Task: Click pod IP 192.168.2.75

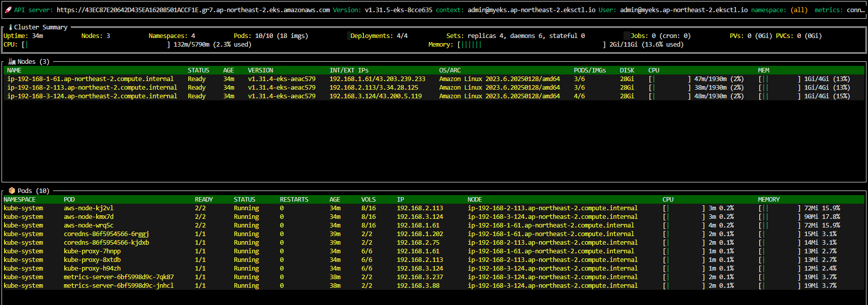Action: click(x=418, y=242)
